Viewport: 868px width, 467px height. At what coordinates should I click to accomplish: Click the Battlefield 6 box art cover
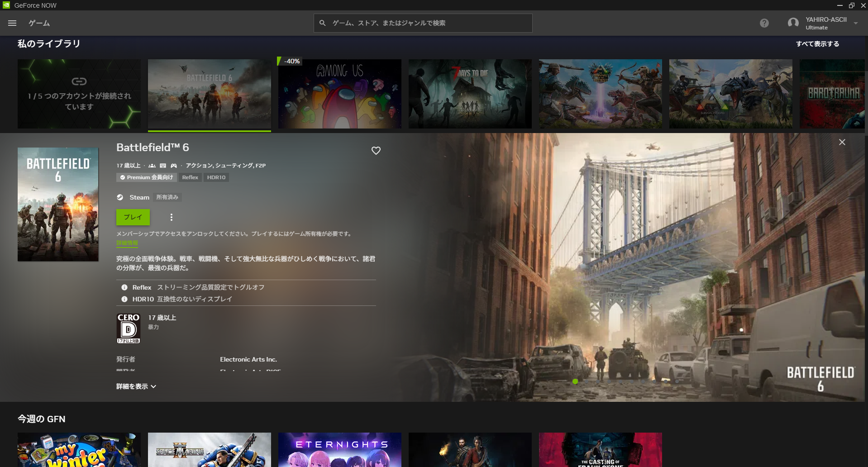[x=58, y=205]
